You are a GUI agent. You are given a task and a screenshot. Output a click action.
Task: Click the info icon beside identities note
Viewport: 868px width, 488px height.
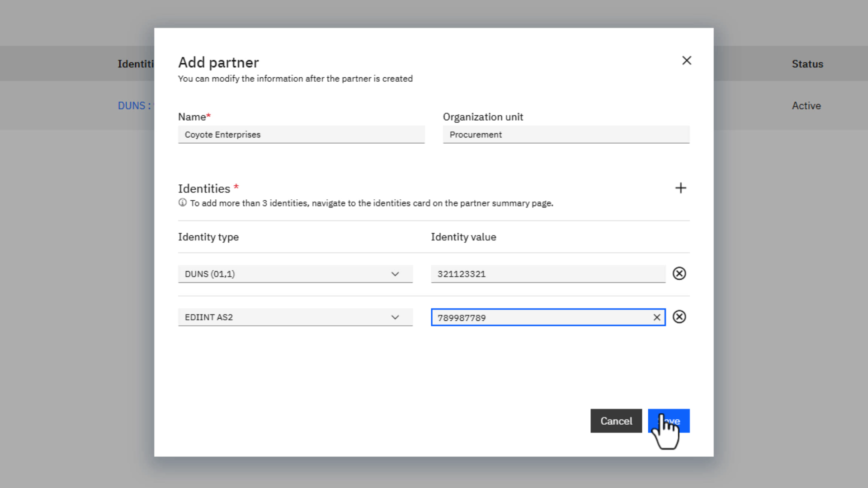(x=182, y=202)
